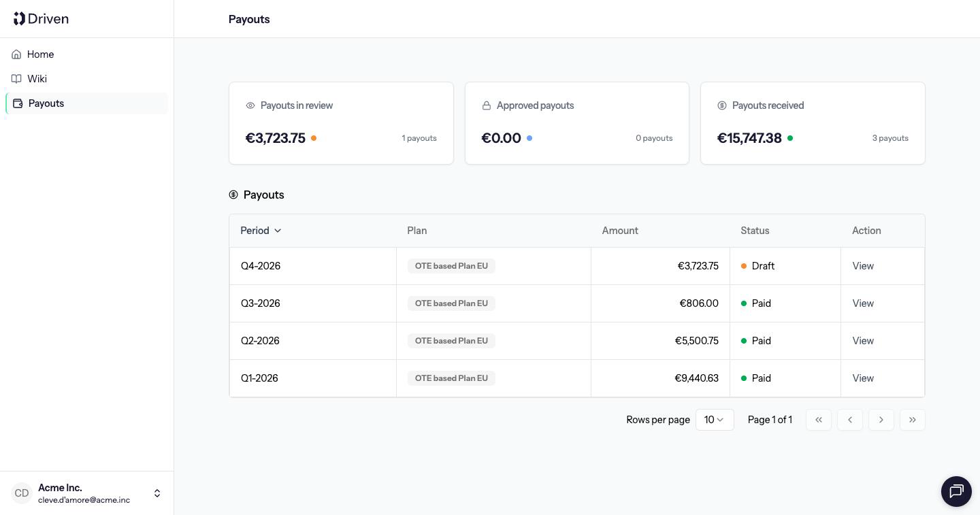
Task: Click the Q2-2026 period cell
Action: [313, 341]
